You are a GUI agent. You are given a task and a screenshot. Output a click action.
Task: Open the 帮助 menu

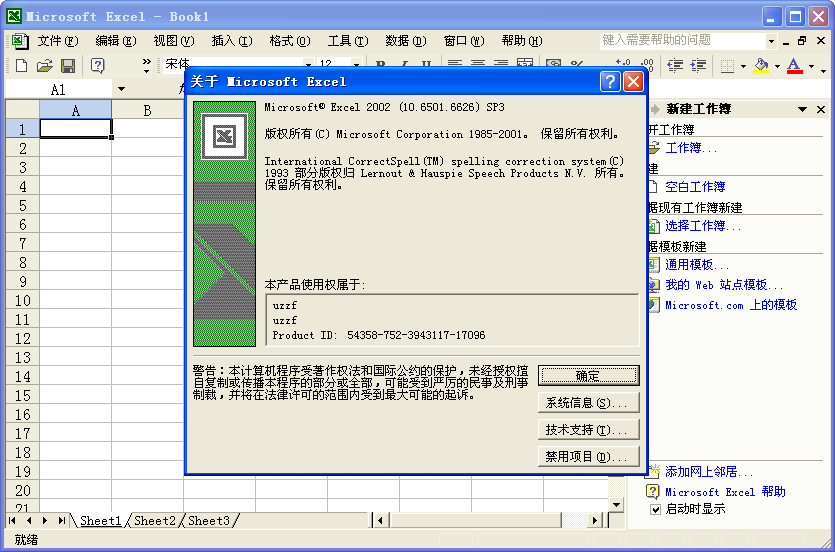pyautogui.click(x=522, y=41)
